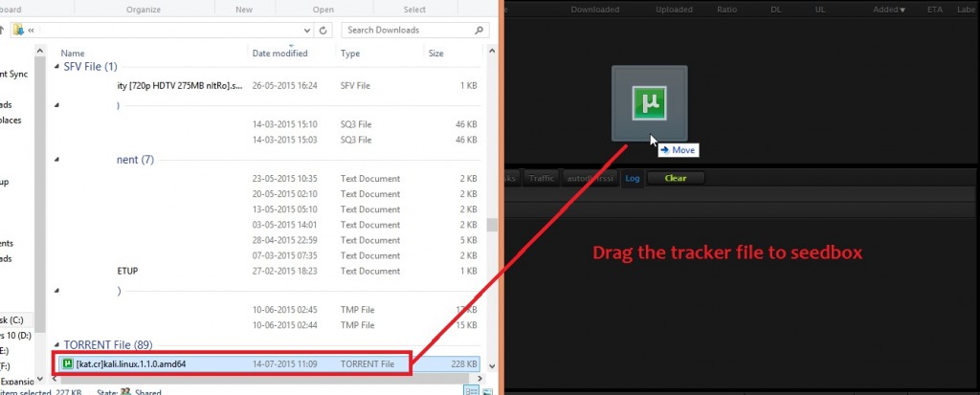Open the address bar history dropdown arrow
Viewport: 980px width, 395px height.
[307, 30]
